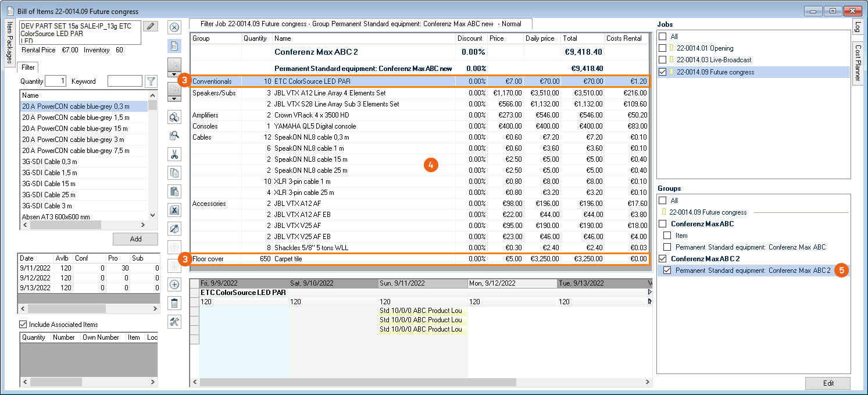Click the Keyword input field
Image resolution: width=868 pixels, height=395 pixels.
click(x=124, y=81)
